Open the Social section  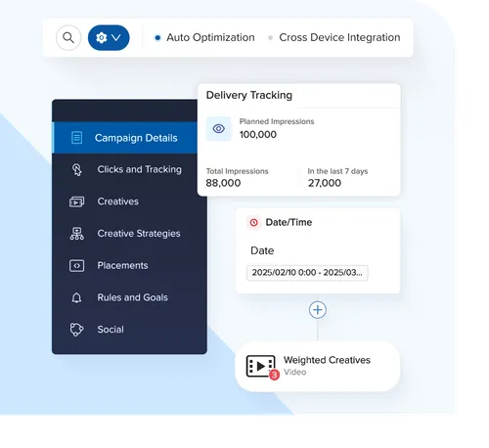129,330
